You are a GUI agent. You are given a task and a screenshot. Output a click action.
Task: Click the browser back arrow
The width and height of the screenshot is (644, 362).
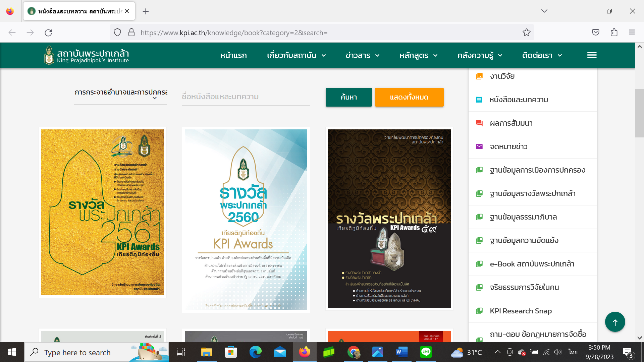point(12,33)
